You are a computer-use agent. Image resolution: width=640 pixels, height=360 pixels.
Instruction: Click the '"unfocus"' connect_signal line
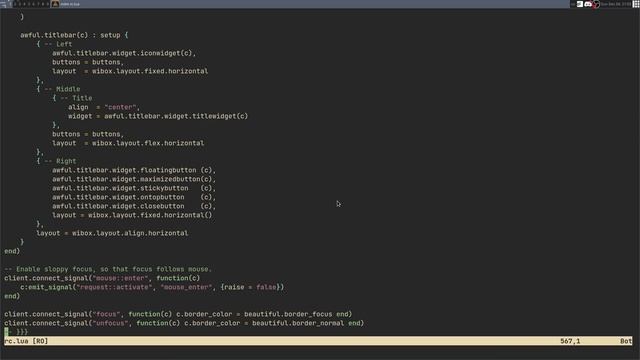point(184,323)
